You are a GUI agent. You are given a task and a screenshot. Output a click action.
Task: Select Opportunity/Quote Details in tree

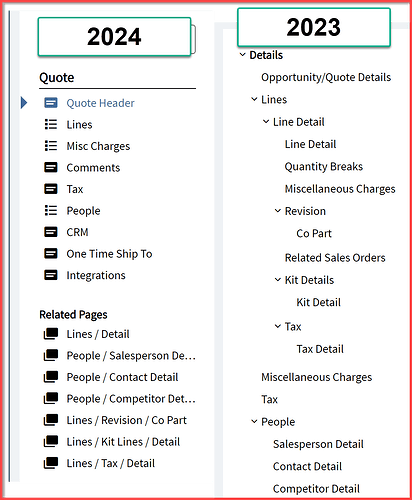click(x=326, y=77)
